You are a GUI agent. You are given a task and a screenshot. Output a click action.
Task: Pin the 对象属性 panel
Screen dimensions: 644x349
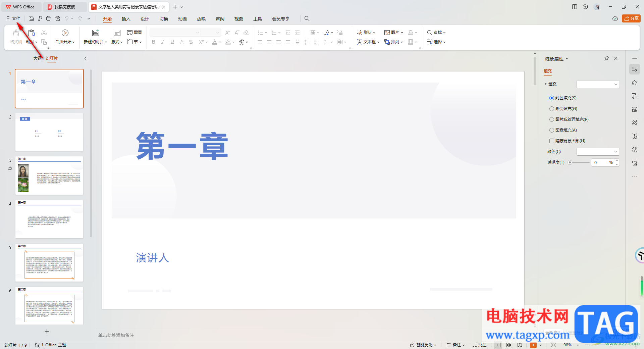[606, 58]
